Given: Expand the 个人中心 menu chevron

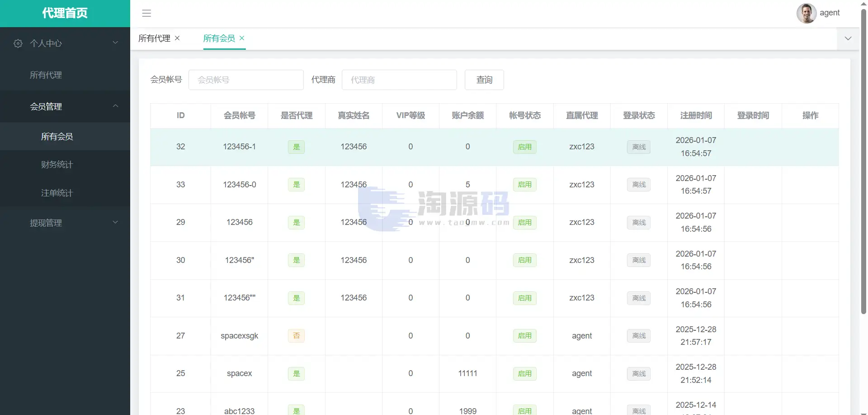Looking at the screenshot, I should pos(115,43).
